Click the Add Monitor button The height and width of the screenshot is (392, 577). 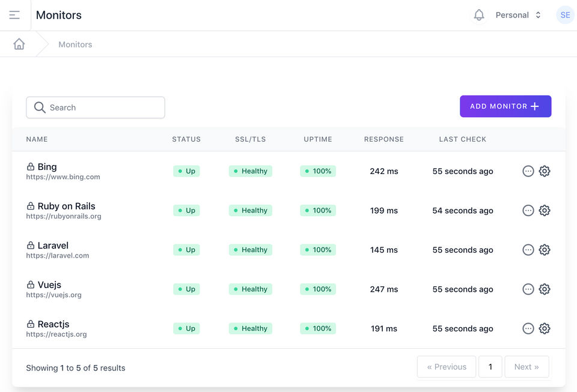505,106
